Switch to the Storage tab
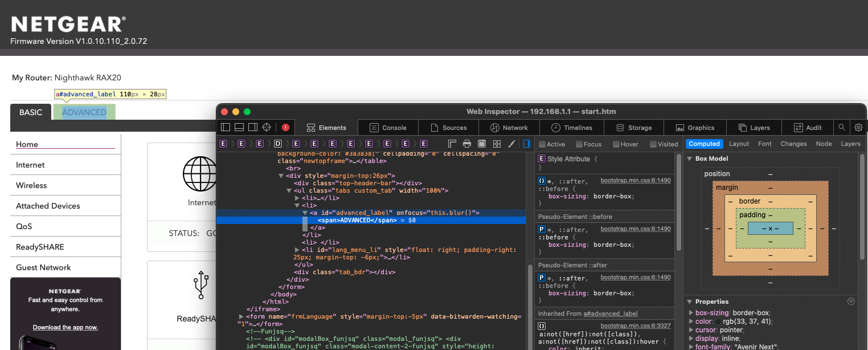This screenshot has height=350, width=868. tap(634, 128)
